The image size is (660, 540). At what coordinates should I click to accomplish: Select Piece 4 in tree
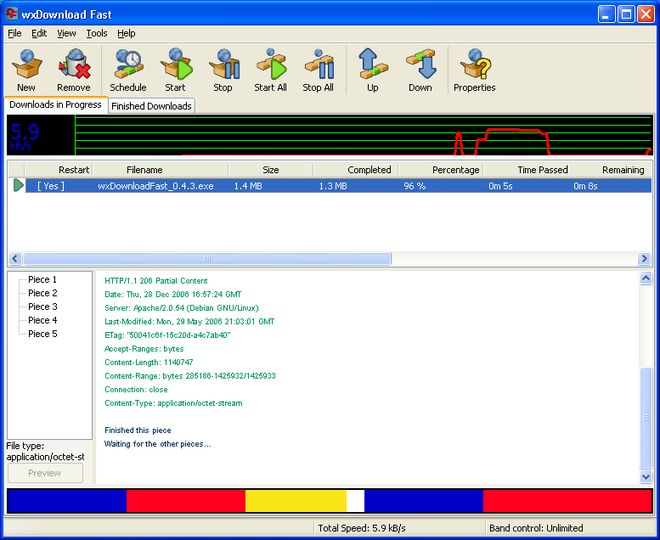tap(43, 320)
